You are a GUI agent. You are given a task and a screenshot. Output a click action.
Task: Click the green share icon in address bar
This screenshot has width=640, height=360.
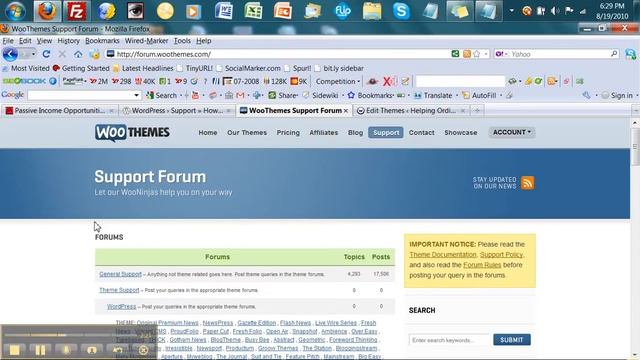pyautogui.click(x=455, y=54)
